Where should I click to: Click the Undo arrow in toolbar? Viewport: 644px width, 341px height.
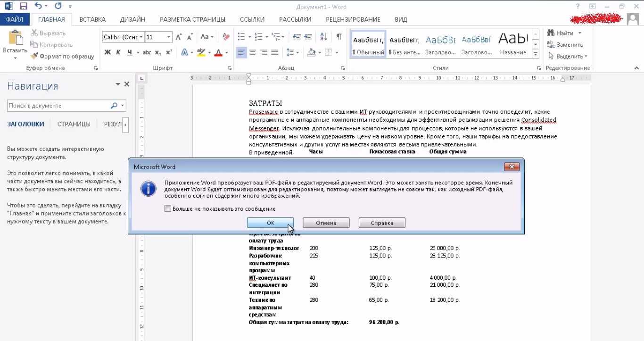(38, 7)
